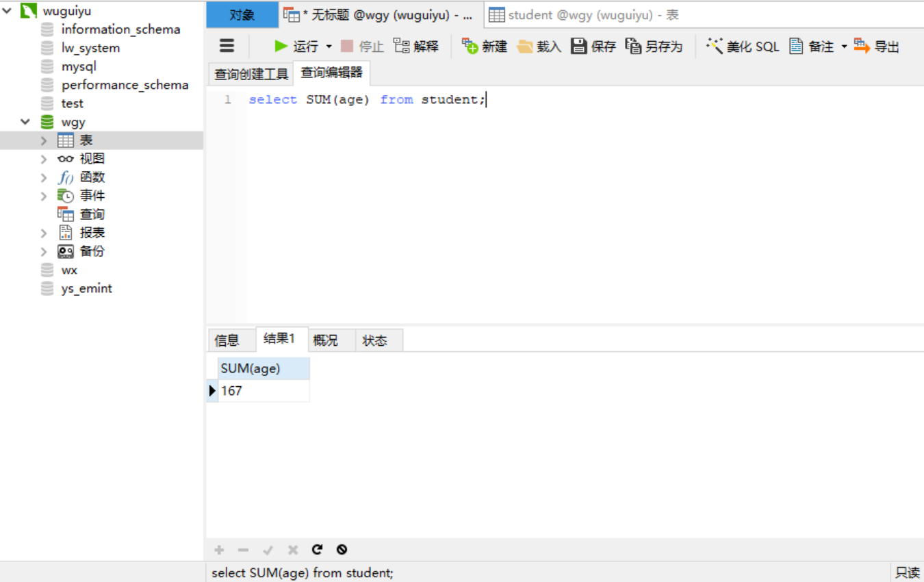Click the status bar query text
Image resolution: width=924 pixels, height=582 pixels.
pyautogui.click(x=303, y=572)
